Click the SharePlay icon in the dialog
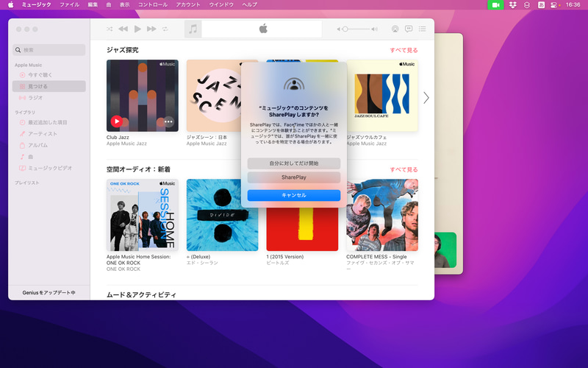 (294, 84)
